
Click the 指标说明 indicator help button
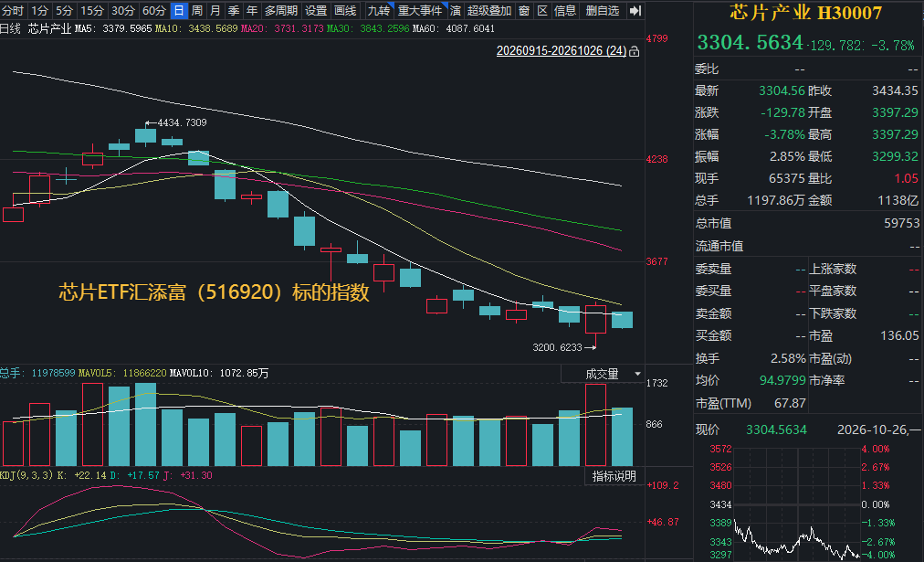pyautogui.click(x=614, y=476)
